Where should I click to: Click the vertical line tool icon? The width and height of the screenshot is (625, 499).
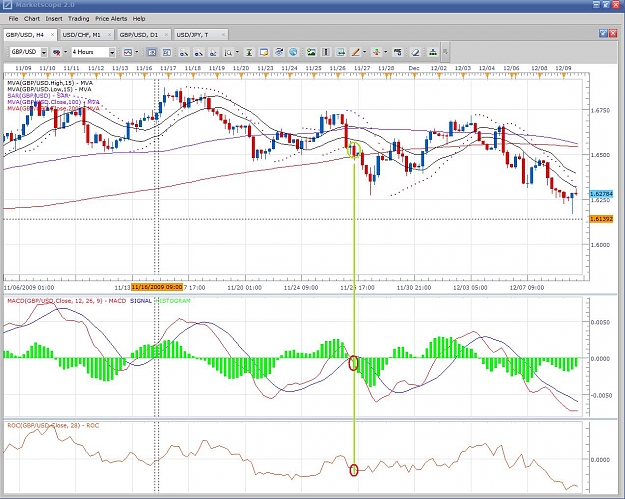pos(326,52)
